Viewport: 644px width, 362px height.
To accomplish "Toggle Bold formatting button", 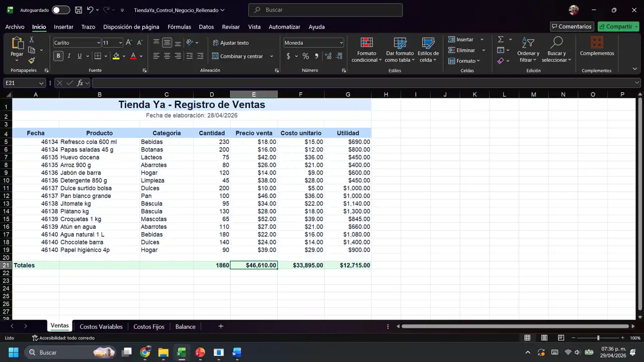I will pyautogui.click(x=58, y=56).
